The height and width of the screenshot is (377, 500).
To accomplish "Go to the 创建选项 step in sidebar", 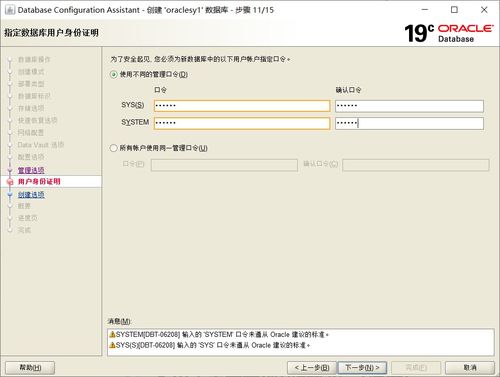I will pos(31,195).
